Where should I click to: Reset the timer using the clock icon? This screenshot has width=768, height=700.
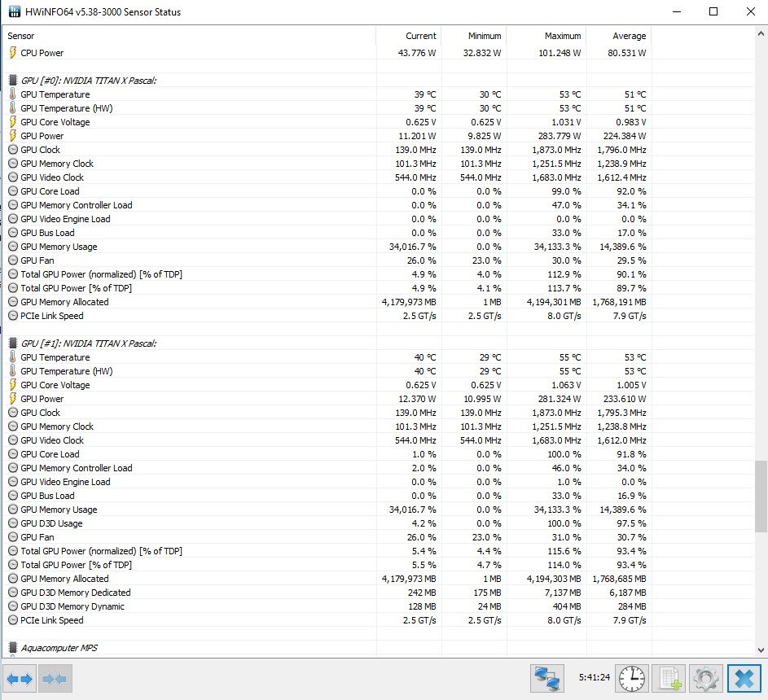[632, 679]
